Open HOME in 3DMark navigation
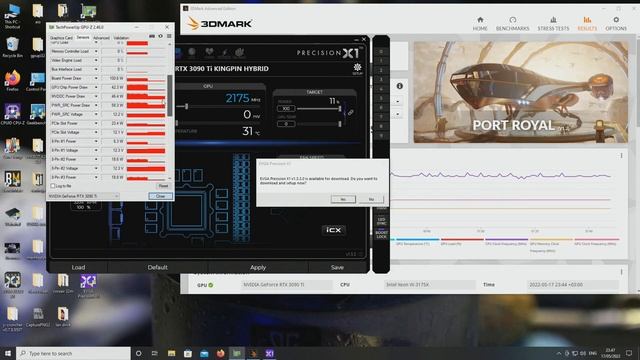Viewport: 640px width, 360px height. click(x=480, y=24)
